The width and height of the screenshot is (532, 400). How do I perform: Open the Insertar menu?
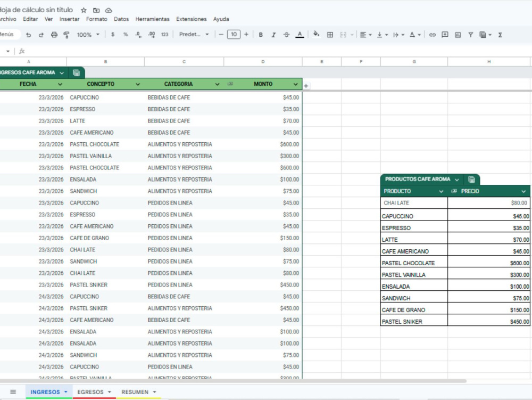pos(69,19)
